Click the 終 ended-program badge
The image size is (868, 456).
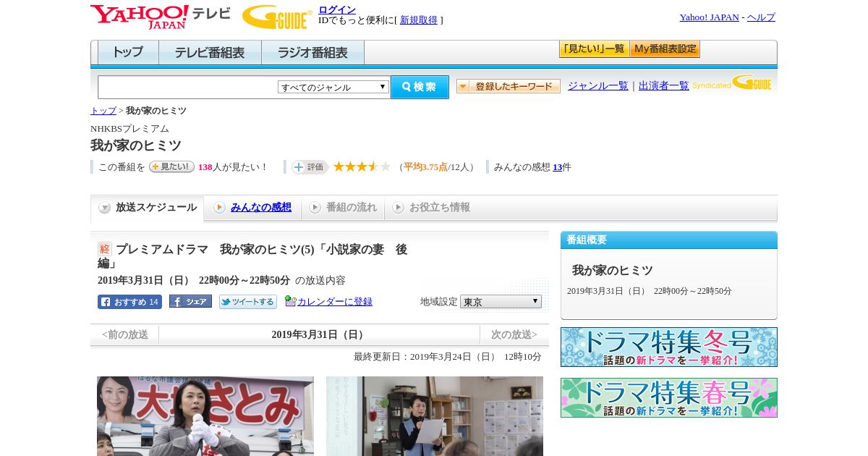coord(105,249)
